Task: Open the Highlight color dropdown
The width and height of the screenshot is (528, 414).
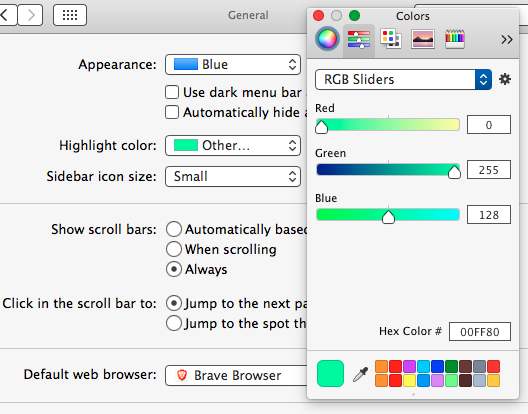Action: 233,146
